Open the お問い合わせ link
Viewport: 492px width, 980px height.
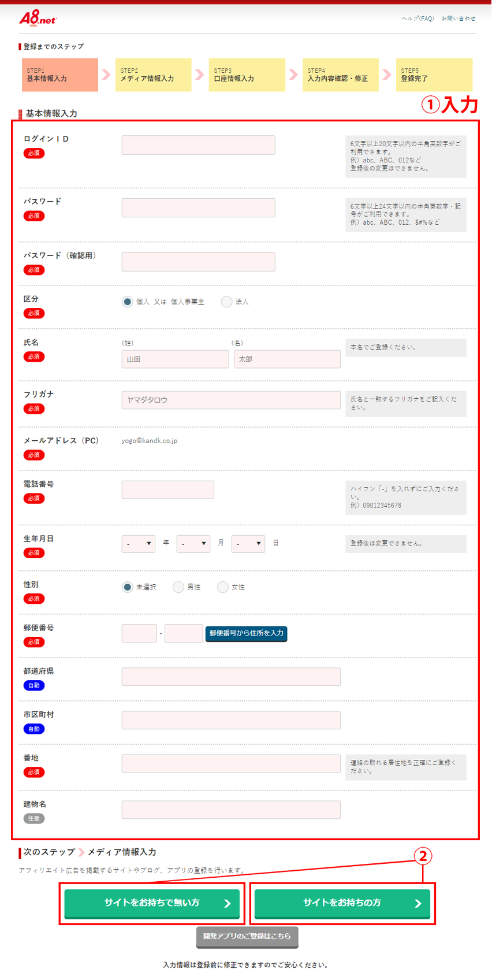[x=459, y=18]
